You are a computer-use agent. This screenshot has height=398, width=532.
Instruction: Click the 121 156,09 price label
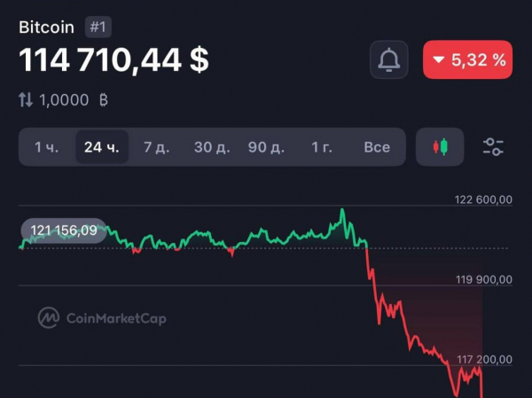63,230
